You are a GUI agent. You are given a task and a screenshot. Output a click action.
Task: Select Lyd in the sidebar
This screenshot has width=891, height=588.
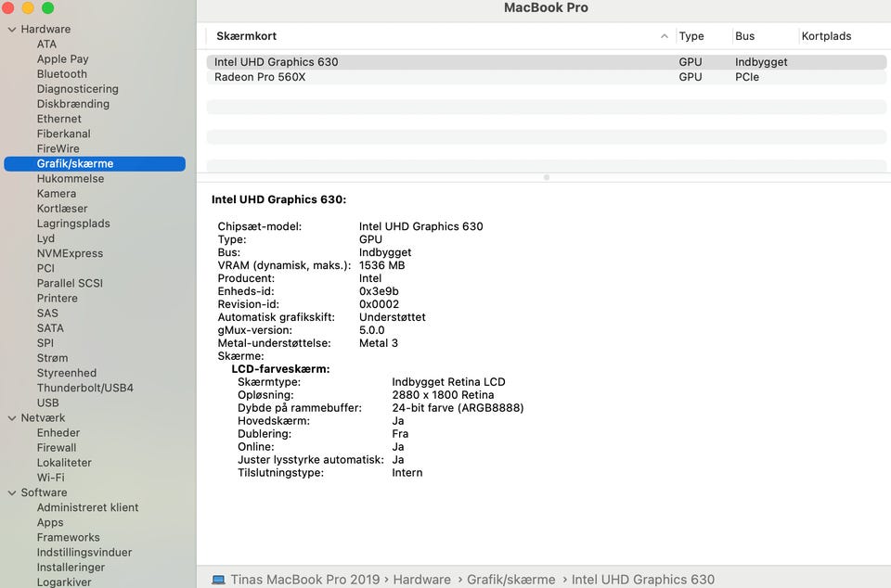[45, 239]
